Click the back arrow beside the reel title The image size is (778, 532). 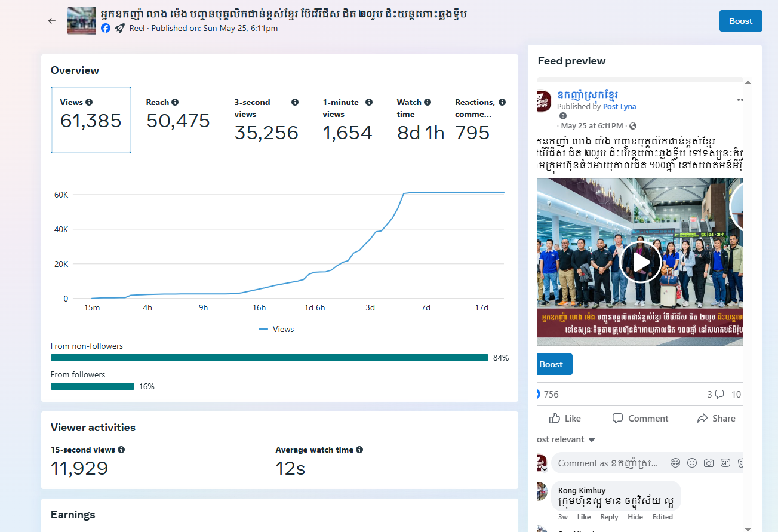pyautogui.click(x=52, y=21)
